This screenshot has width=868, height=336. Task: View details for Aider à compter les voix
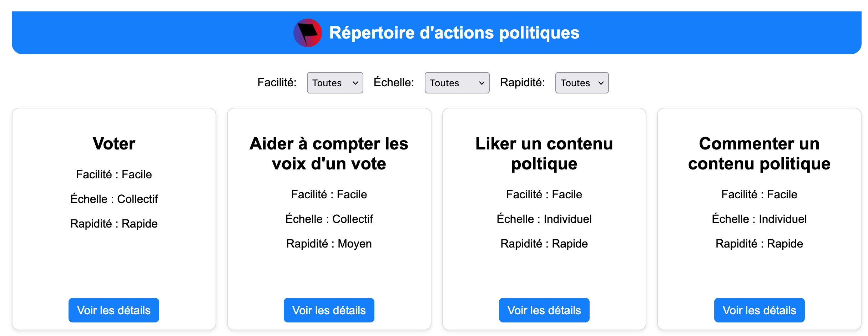(x=329, y=310)
